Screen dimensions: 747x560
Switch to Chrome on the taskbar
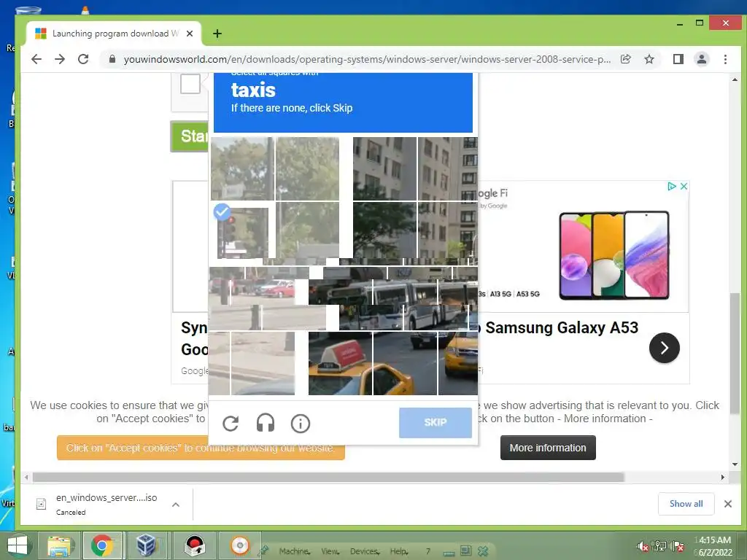click(x=102, y=545)
